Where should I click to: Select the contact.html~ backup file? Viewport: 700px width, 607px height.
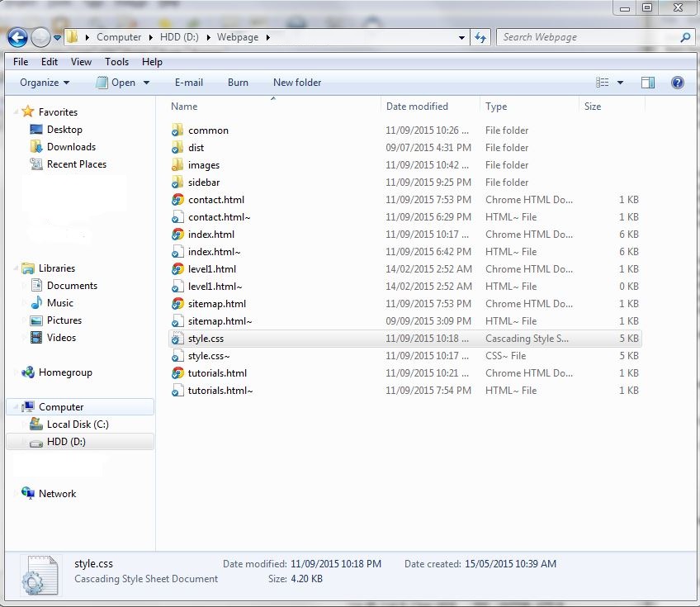(220, 217)
